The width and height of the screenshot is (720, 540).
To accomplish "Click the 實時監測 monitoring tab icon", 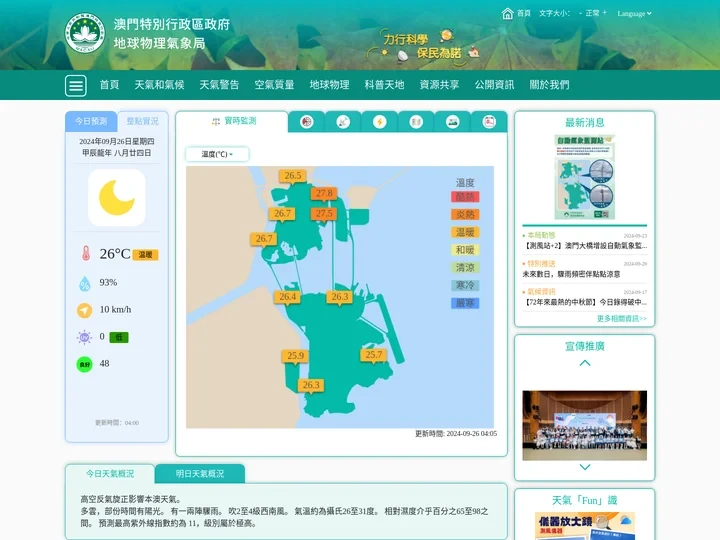I will click(216, 122).
